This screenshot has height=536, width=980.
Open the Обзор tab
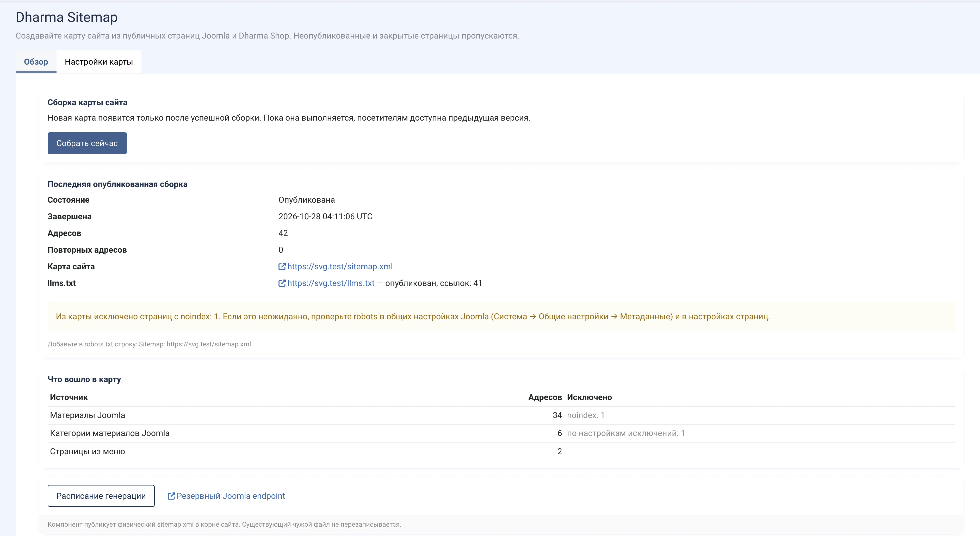36,62
